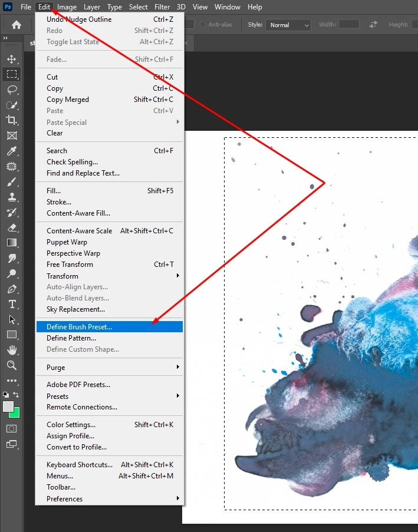Expand the Paste Special submenu
Viewport: 418px width, 532px height.
pos(110,122)
